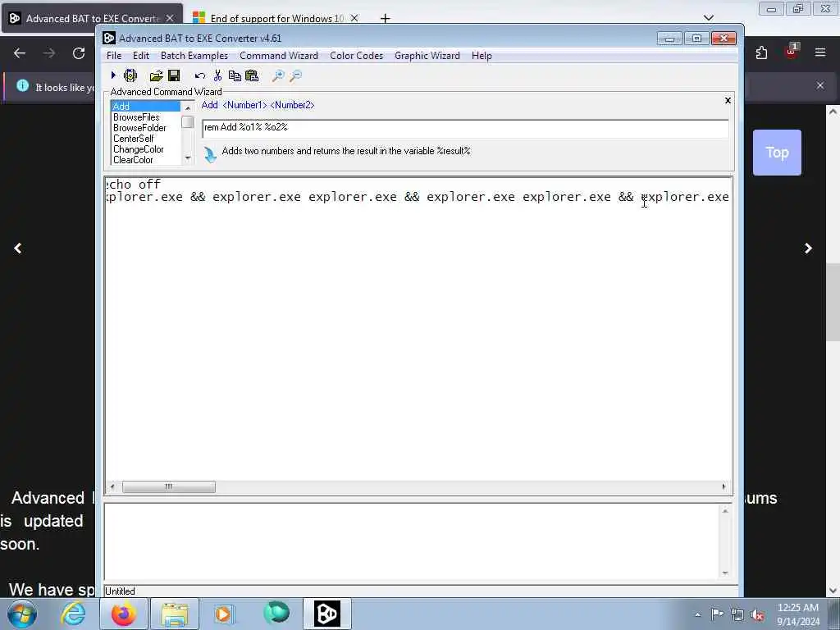Click output pane scroll down arrow
Viewport: 840px width, 630px height.
(x=725, y=573)
